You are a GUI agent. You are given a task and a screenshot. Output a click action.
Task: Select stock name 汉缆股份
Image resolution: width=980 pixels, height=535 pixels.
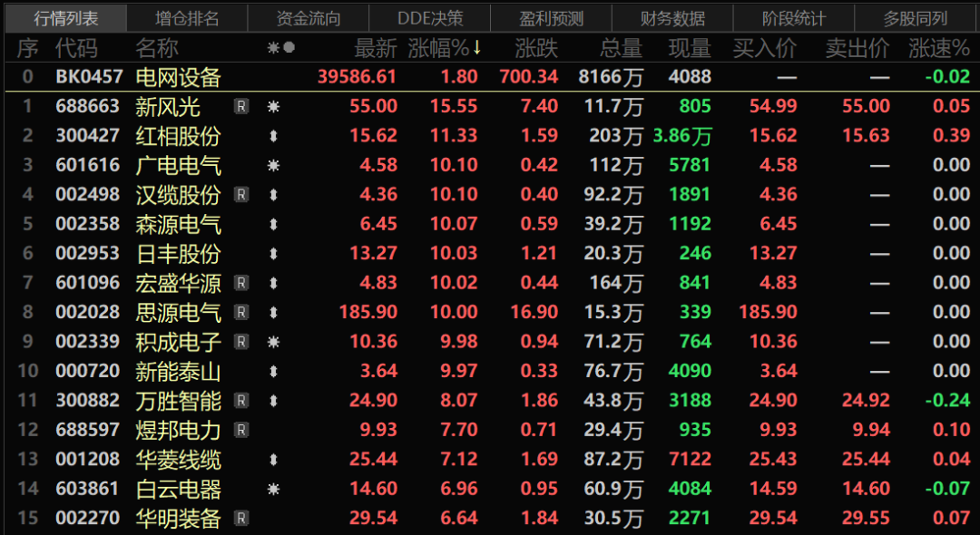click(x=178, y=195)
